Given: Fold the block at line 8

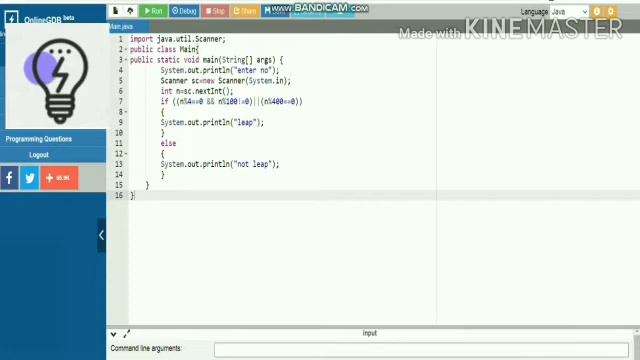Looking at the screenshot, I should pos(126,112).
